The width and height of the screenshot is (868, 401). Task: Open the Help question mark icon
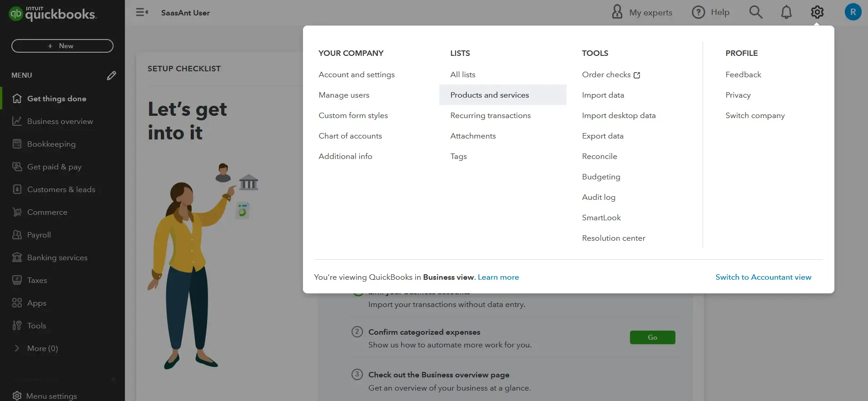pyautogui.click(x=698, y=12)
